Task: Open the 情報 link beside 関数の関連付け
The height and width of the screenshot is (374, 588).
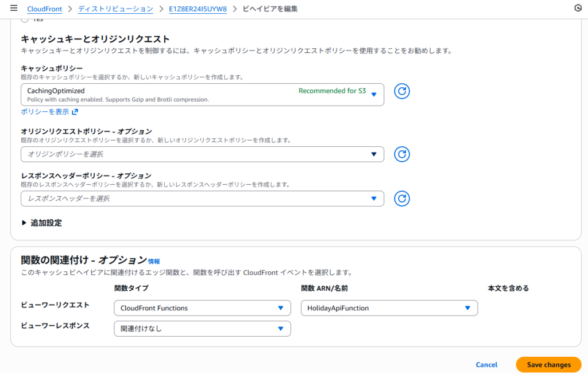Action: (x=154, y=261)
